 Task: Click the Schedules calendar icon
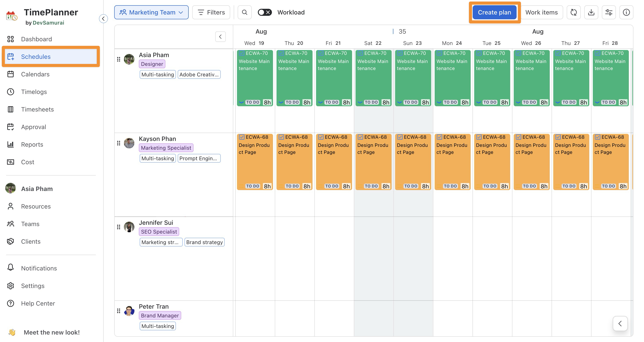click(11, 56)
